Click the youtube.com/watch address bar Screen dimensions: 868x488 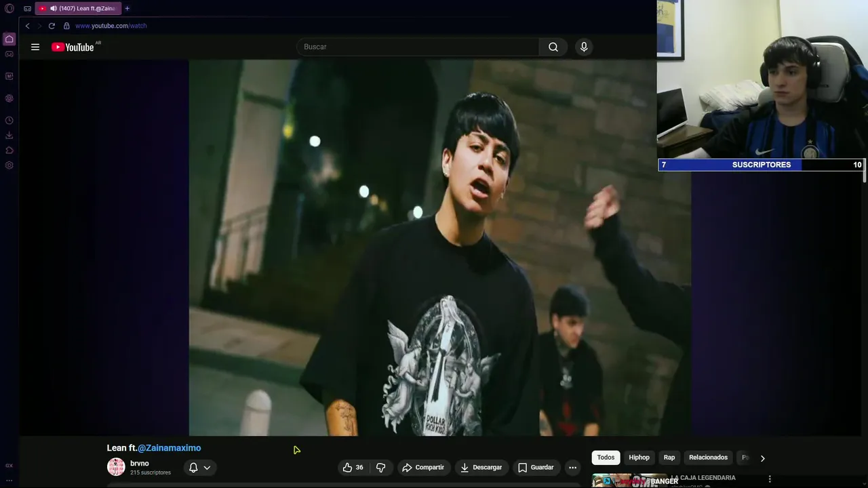pos(111,26)
